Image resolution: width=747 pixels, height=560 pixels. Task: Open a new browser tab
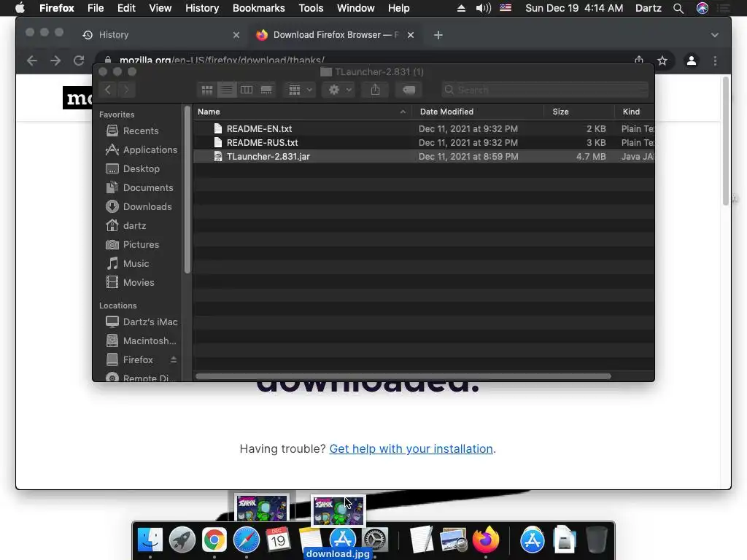[438, 35]
